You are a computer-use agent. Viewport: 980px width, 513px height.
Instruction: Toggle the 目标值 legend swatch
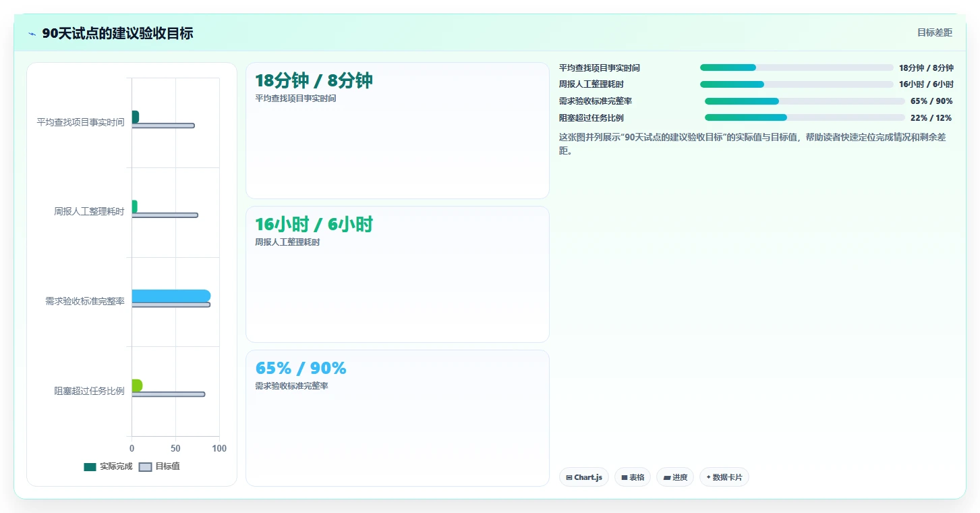tap(146, 466)
